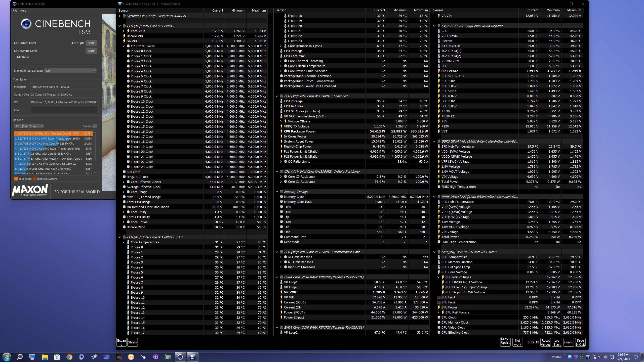
Task: Switch to Cinebench on the taskbar
Action: (x=180, y=357)
